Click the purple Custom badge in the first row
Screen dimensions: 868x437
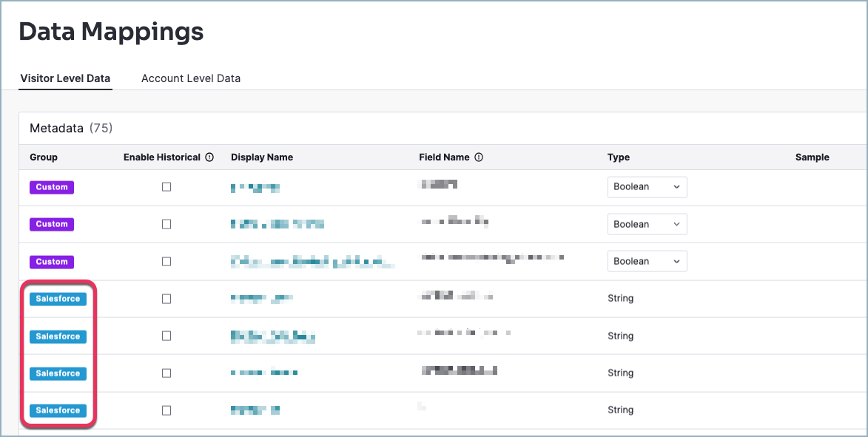pos(51,187)
